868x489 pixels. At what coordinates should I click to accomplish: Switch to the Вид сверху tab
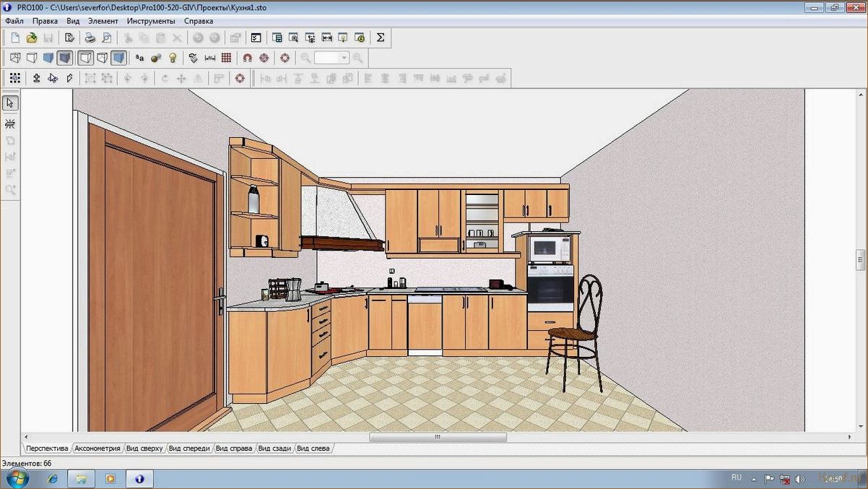point(144,449)
